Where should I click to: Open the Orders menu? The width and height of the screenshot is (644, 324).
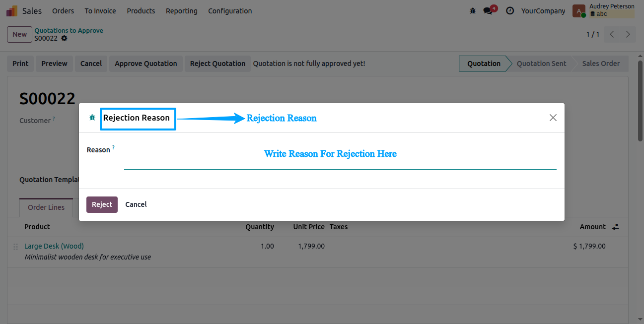[63, 11]
